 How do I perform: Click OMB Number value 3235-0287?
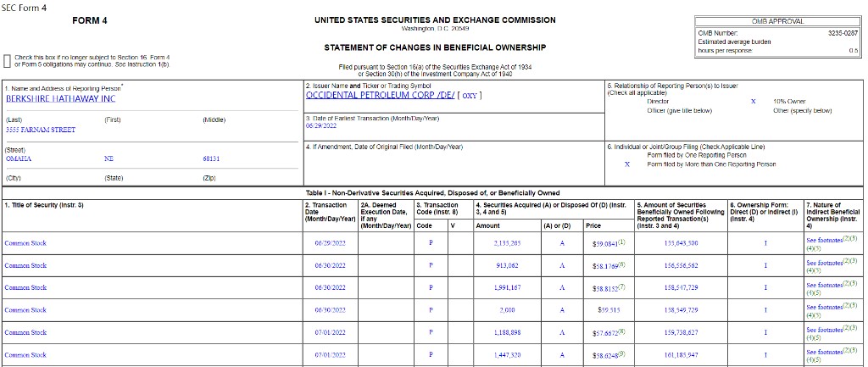843,32
